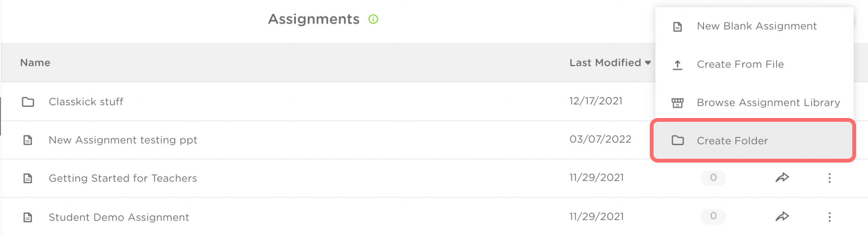Open New Assignment testing ppt
Screen dimensions: 868x236
123,140
